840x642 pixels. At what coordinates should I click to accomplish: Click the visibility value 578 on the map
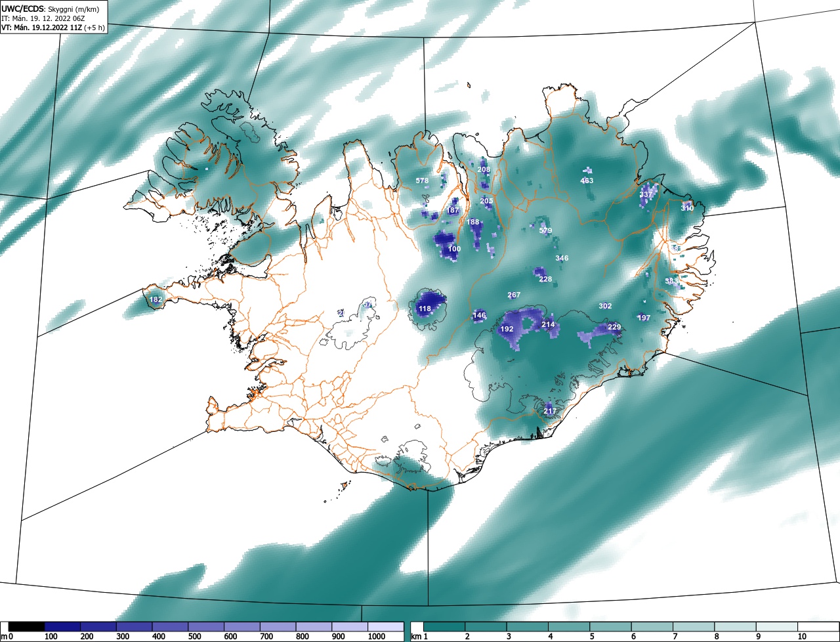(x=422, y=181)
